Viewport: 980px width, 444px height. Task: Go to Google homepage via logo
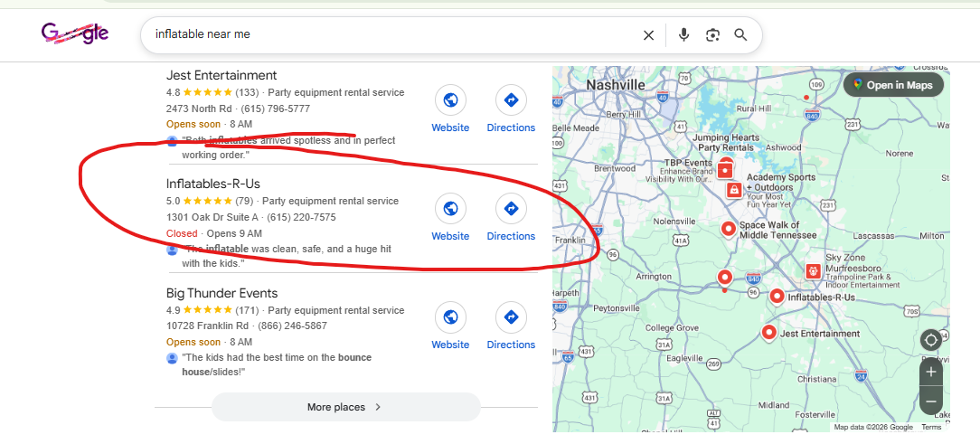click(75, 34)
